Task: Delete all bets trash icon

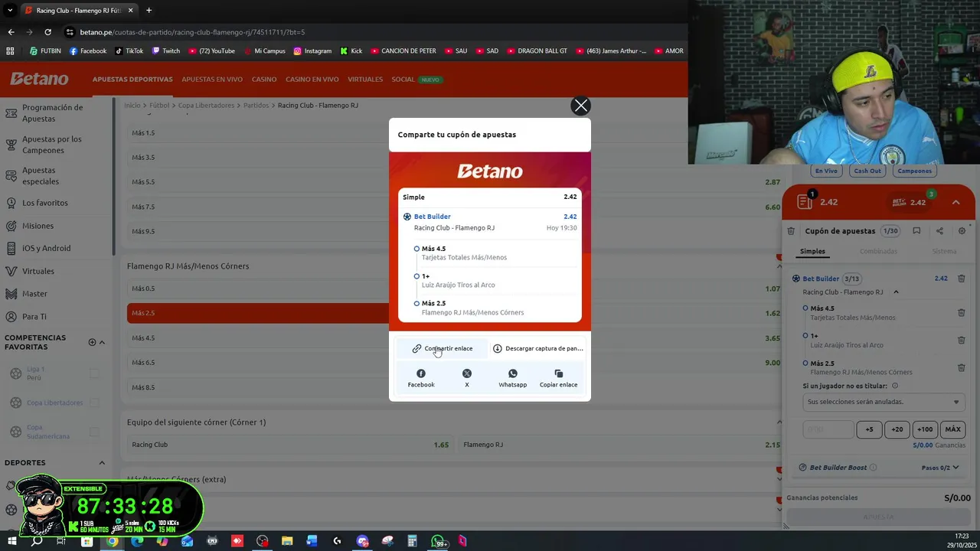Action: point(791,231)
